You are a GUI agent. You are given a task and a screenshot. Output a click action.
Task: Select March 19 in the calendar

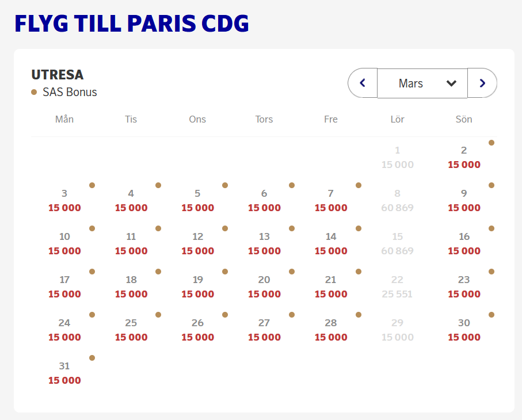click(x=197, y=287)
